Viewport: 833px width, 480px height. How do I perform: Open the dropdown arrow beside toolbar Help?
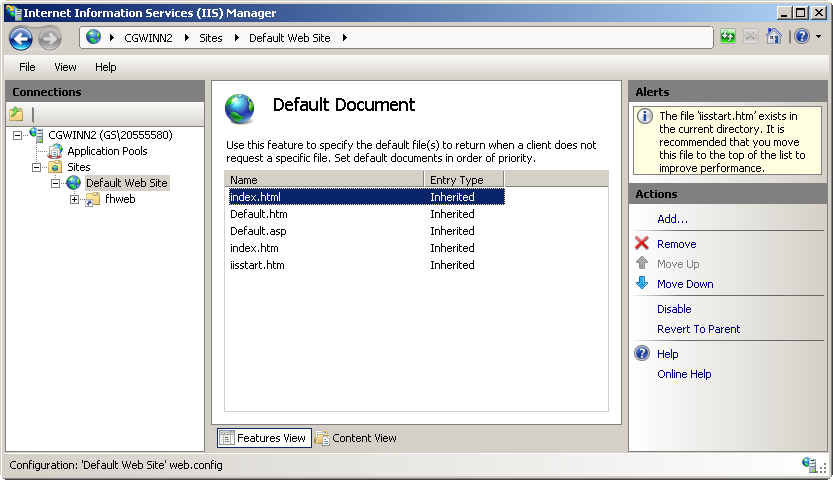pyautogui.click(x=819, y=37)
